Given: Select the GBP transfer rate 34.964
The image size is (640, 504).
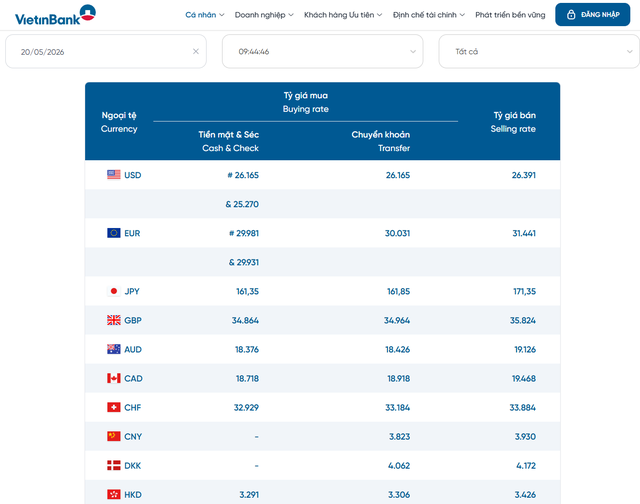Looking at the screenshot, I should 397,320.
